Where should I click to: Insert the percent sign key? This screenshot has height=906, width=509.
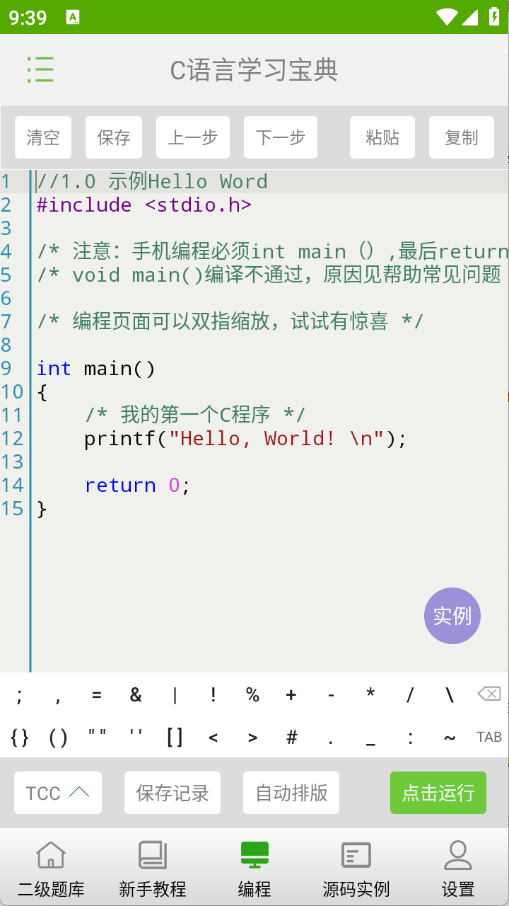[x=252, y=695]
